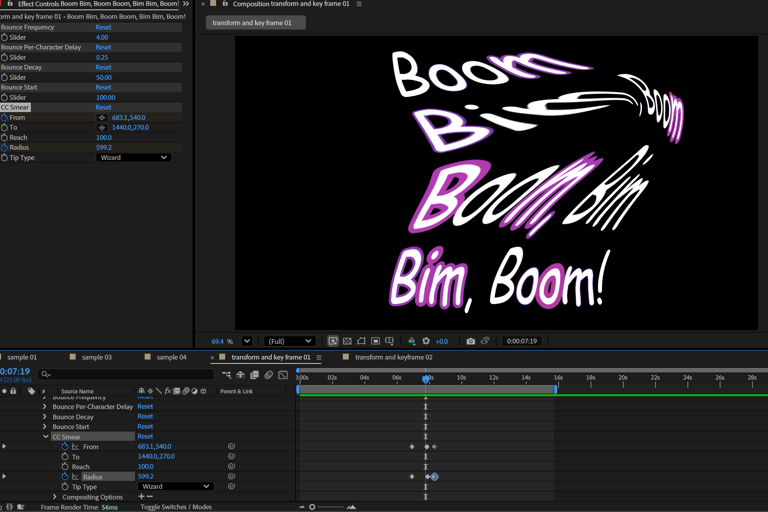Take snapshot with camera icon
Screen dimensions: 768x512
pyautogui.click(x=471, y=341)
